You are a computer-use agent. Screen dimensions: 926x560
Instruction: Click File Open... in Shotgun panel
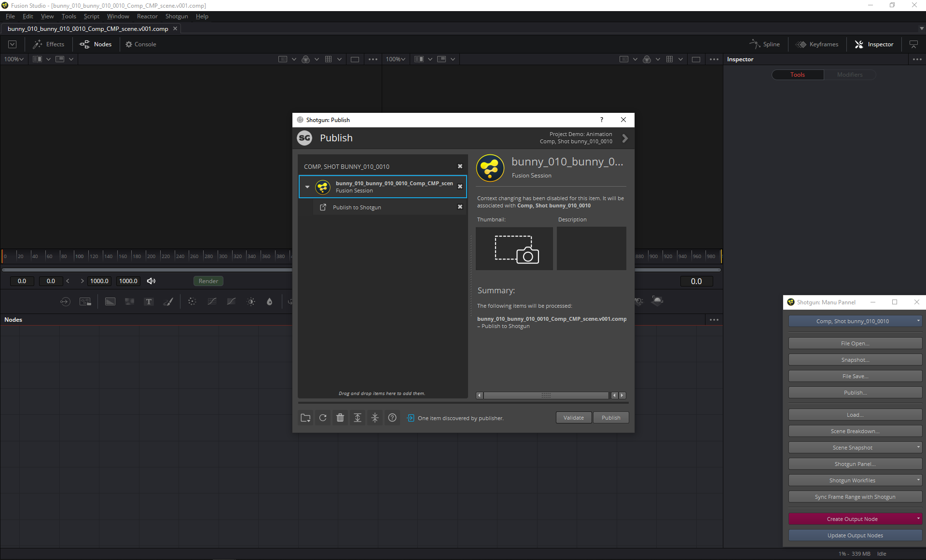(855, 343)
